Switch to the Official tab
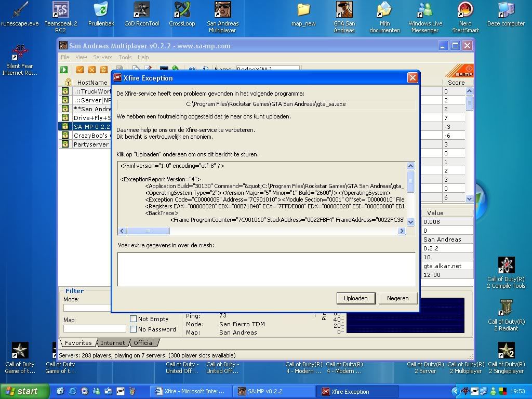The image size is (532, 399). click(143, 343)
